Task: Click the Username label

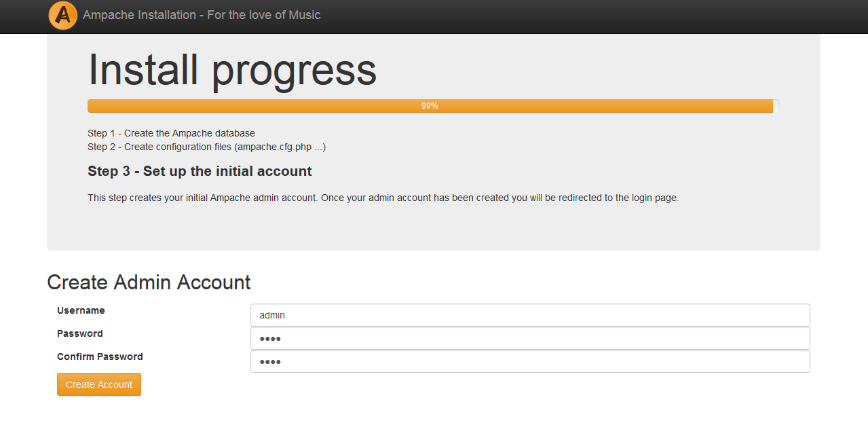Action: (x=81, y=310)
